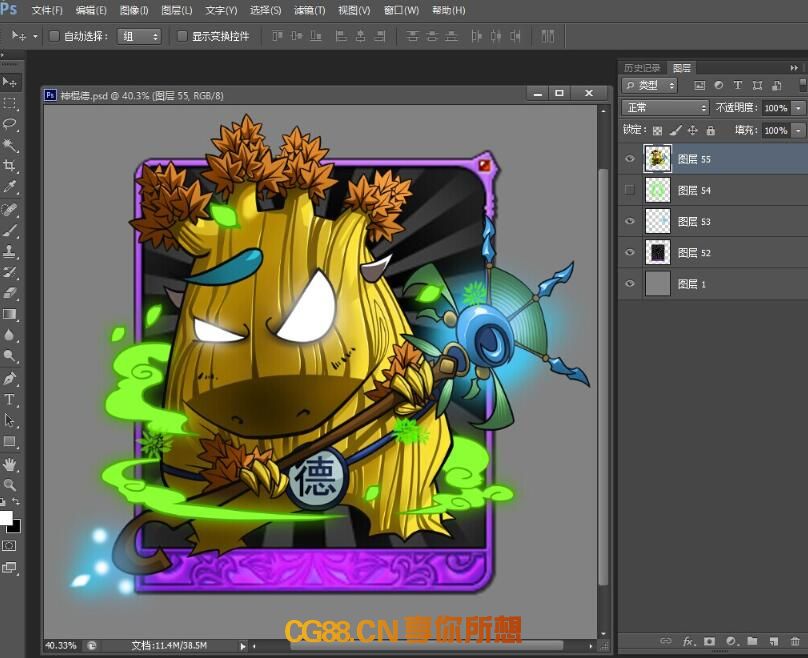Create a new layer group
This screenshot has height=658, width=808.
[752, 641]
